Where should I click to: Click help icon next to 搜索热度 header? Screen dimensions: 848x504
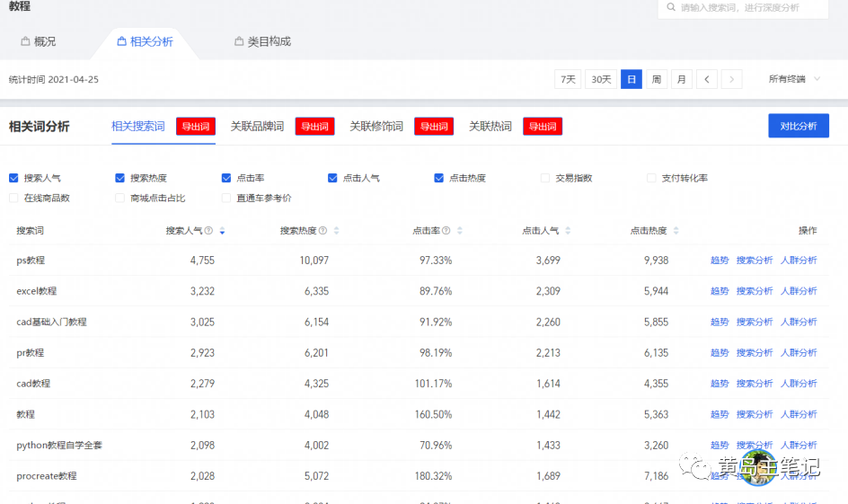(x=322, y=231)
